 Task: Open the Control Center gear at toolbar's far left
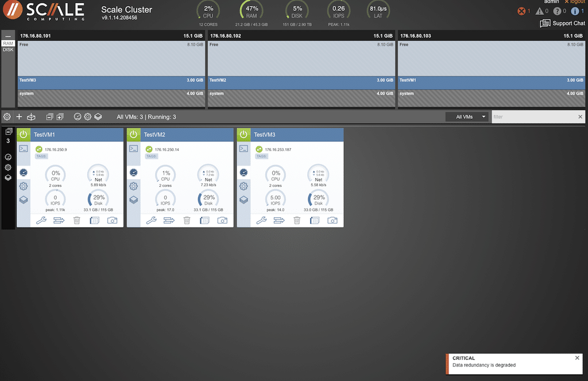tap(7, 117)
